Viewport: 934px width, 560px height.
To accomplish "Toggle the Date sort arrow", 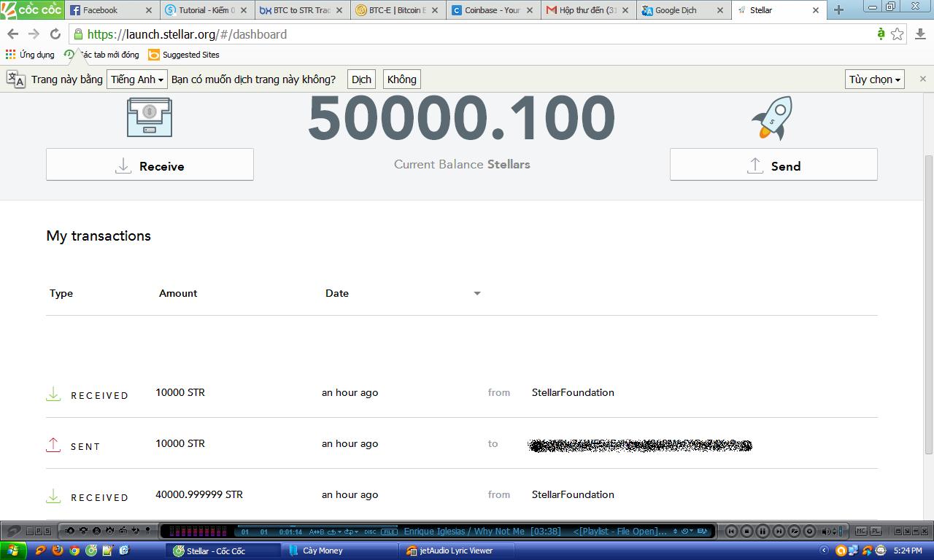I will tap(477, 294).
